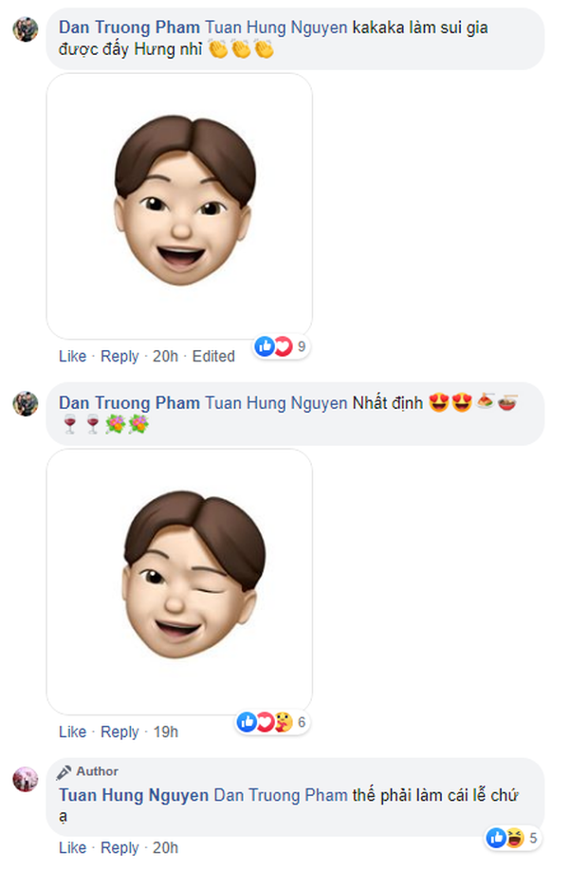588x871 pixels.
Task: Reply to the 'Nhất định' comment
Action: [119, 732]
